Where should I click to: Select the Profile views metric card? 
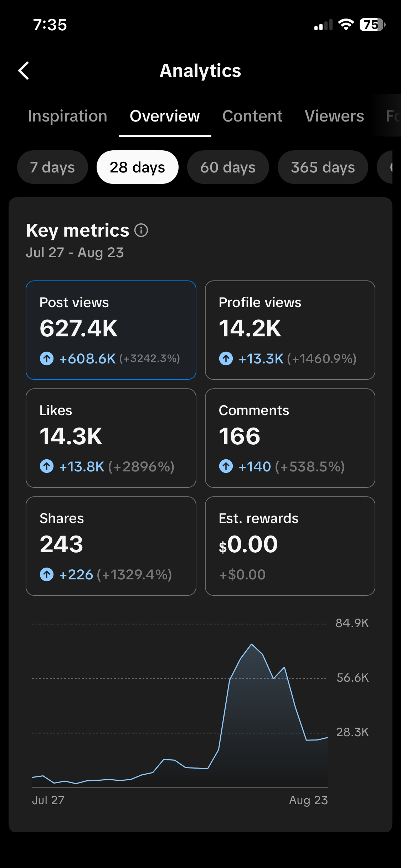click(290, 330)
